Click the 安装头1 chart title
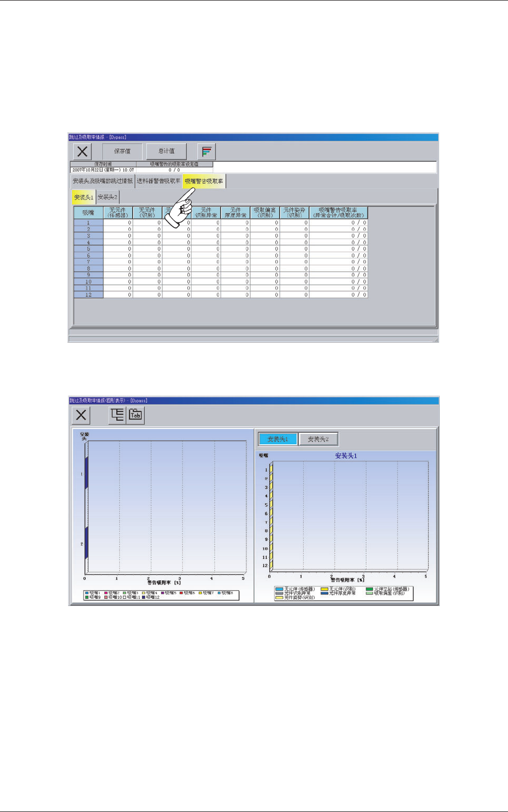The width and height of the screenshot is (508, 812). (346, 456)
